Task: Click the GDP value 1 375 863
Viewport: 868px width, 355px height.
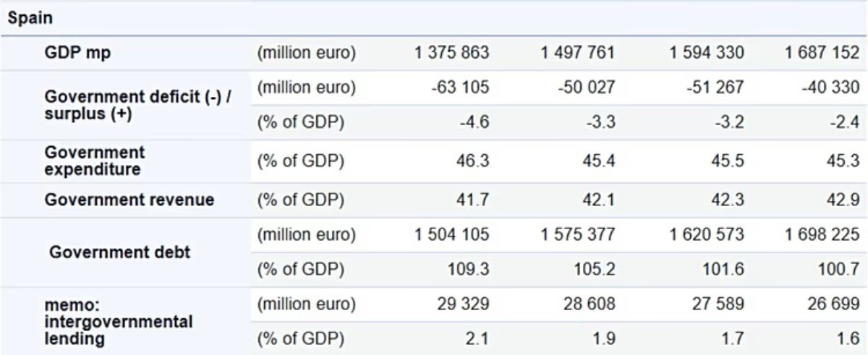Action: (x=452, y=53)
